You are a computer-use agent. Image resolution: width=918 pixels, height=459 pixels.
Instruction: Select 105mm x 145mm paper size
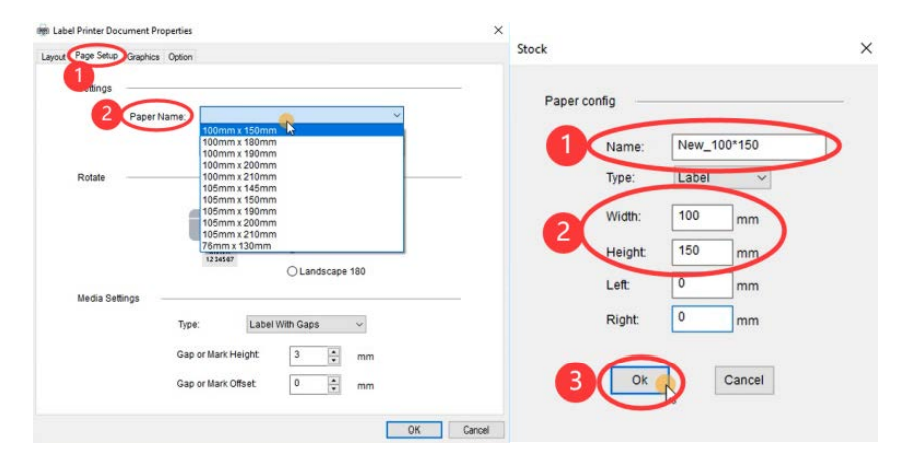[302, 188]
